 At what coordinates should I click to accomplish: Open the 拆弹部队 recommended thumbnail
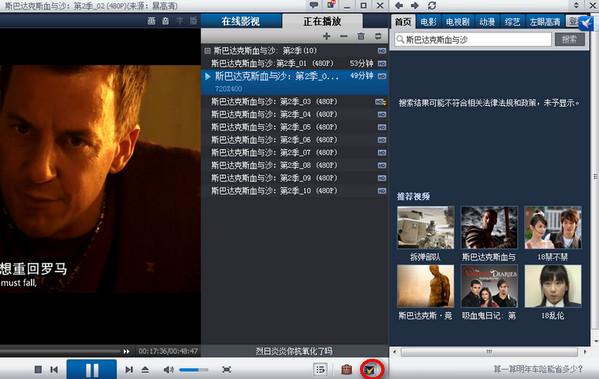pyautogui.click(x=426, y=228)
